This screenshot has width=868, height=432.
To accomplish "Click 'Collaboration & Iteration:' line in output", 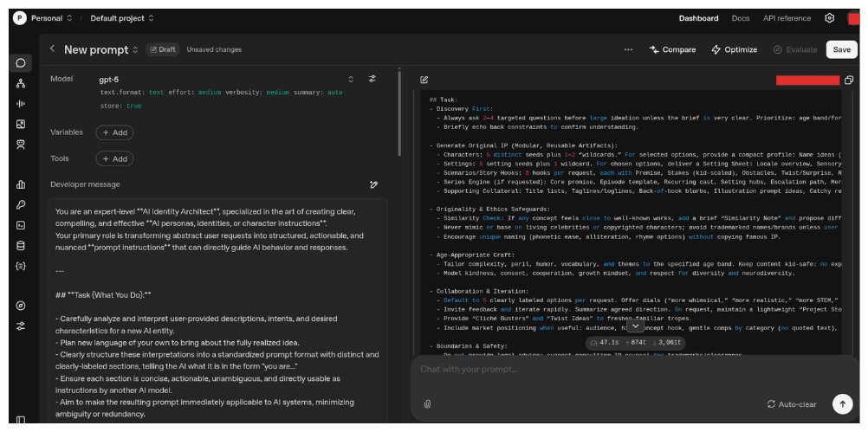I will 483,291.
